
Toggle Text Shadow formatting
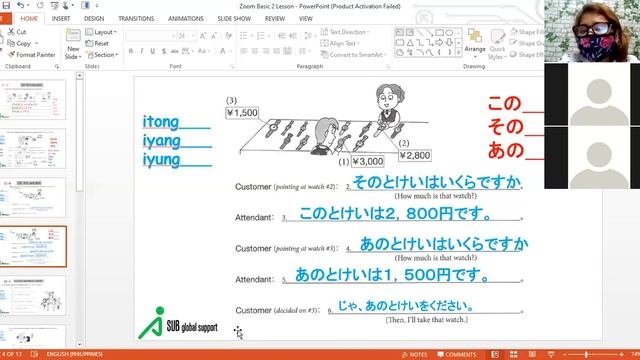(164, 51)
